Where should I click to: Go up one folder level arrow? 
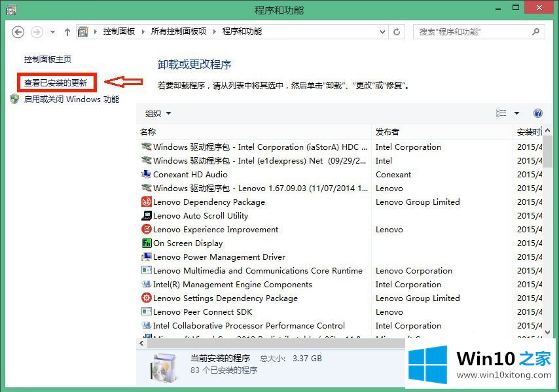pos(67,32)
